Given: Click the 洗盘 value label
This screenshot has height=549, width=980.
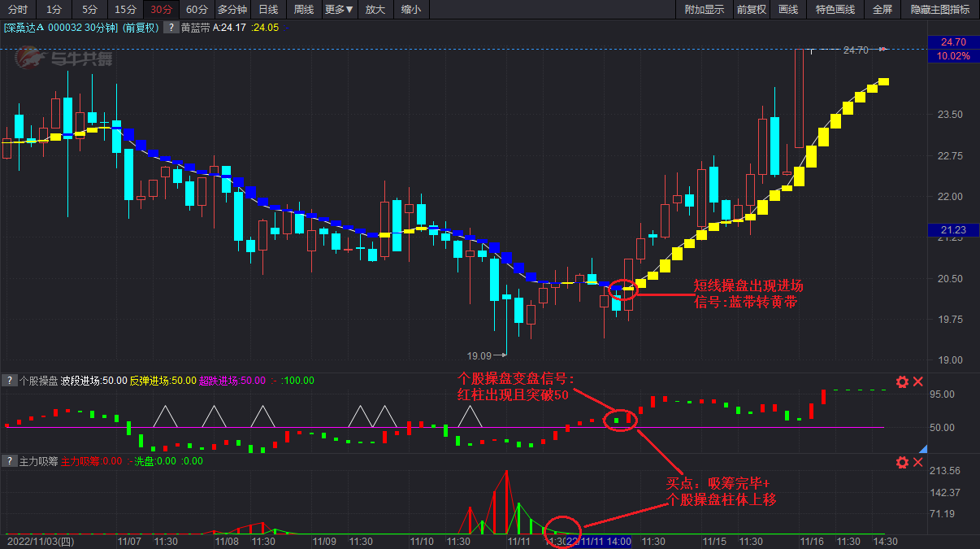Looking at the screenshot, I should 154,462.
